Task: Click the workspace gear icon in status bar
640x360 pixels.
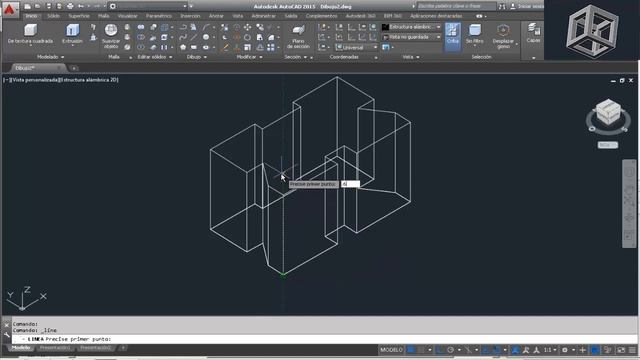Action: [x=565, y=350]
